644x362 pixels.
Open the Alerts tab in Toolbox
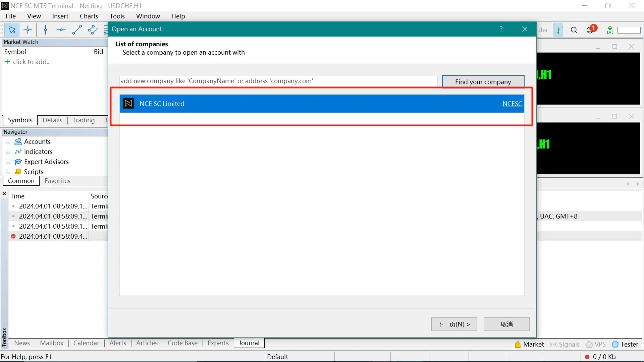(118, 343)
